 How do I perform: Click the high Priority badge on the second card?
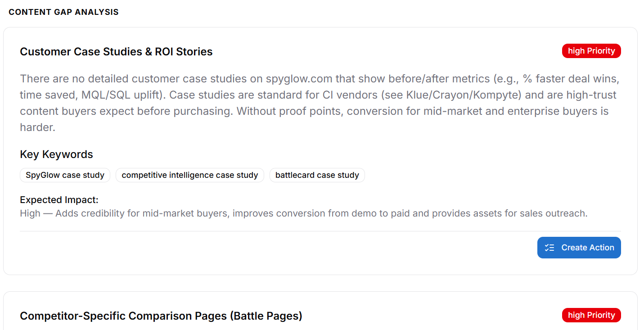click(x=591, y=315)
